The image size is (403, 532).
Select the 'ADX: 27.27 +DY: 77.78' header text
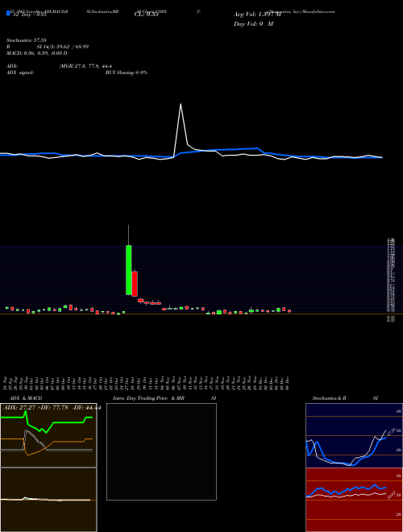coord(35,408)
